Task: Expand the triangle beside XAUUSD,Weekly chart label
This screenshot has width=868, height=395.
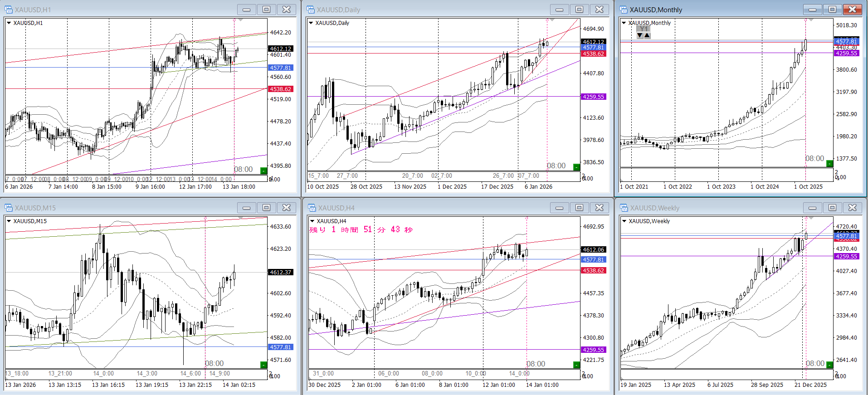Action: (624, 221)
